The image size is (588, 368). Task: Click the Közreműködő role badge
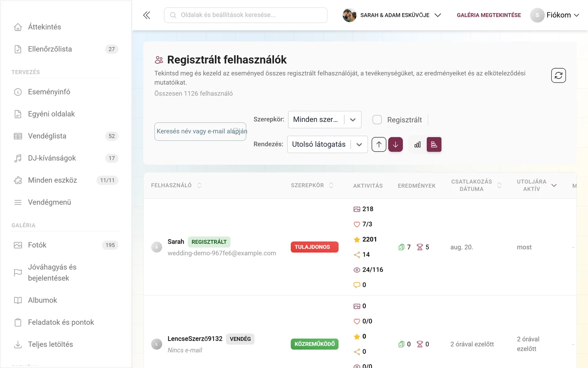(x=314, y=344)
